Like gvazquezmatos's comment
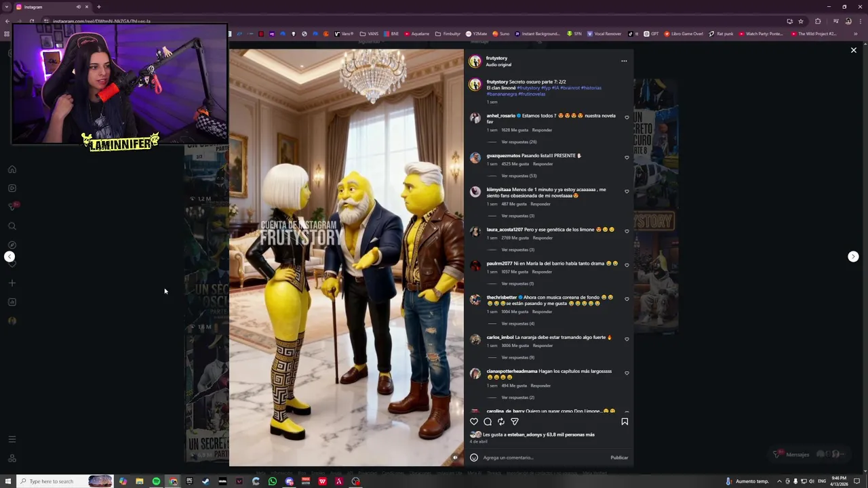This screenshot has width=868, height=488. [627, 157]
